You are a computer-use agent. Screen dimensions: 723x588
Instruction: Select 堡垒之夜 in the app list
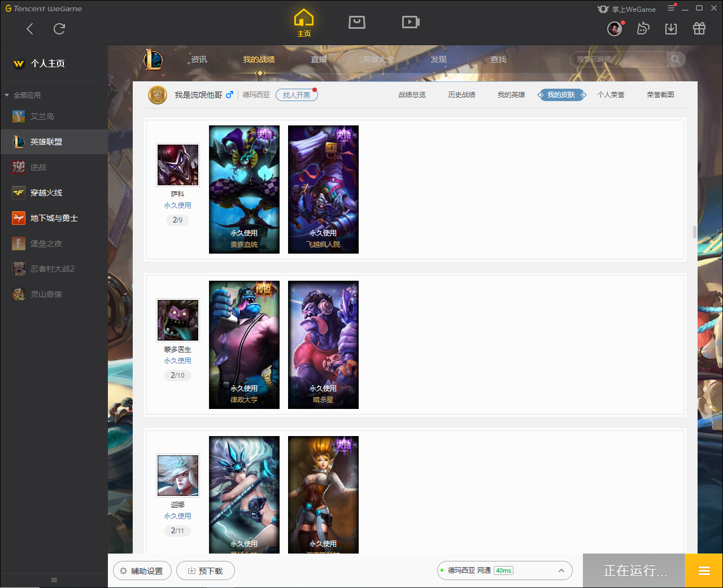(54, 243)
